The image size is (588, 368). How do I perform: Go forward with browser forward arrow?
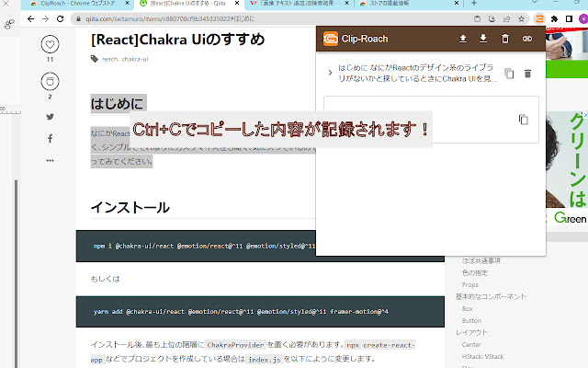tap(45, 18)
